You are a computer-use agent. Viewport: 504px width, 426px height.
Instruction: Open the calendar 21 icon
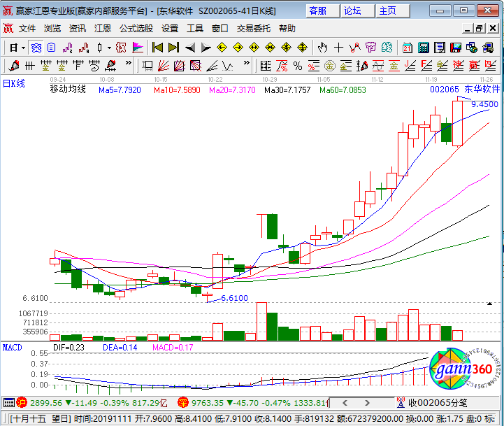pos(408,48)
